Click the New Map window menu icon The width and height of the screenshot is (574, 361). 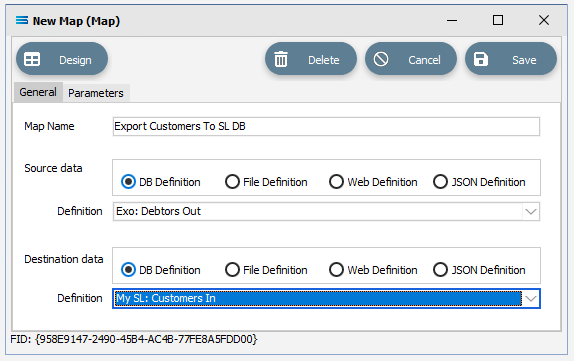[22, 21]
